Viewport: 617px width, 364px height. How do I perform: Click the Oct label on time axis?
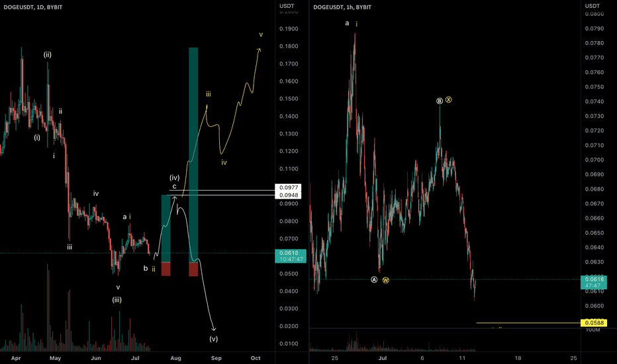256,358
